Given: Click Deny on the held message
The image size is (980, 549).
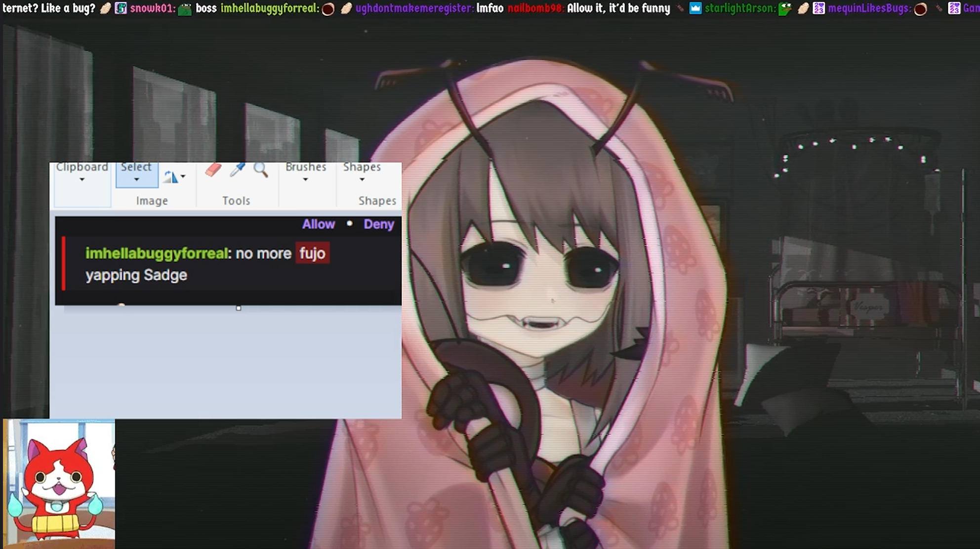Looking at the screenshot, I should (379, 224).
